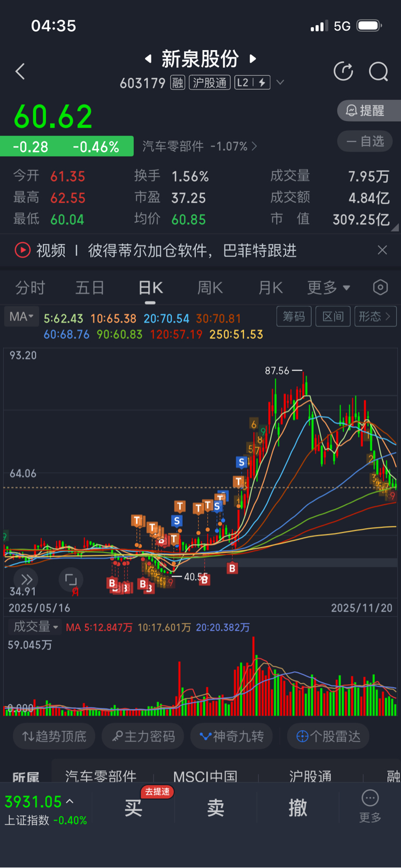The image size is (401, 868).
Task: Open the 更多 period dropdown
Action: pos(328,288)
